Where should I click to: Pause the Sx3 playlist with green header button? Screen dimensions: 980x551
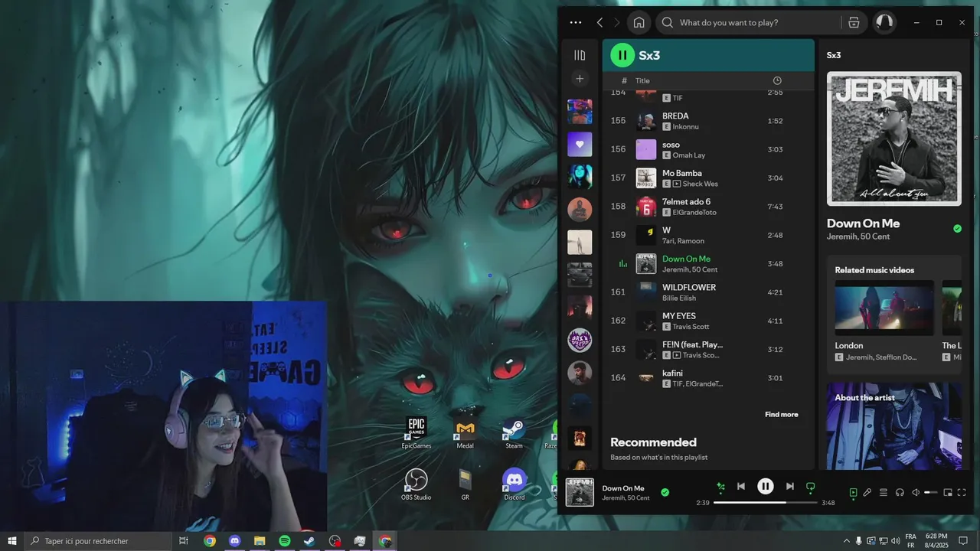pos(622,55)
